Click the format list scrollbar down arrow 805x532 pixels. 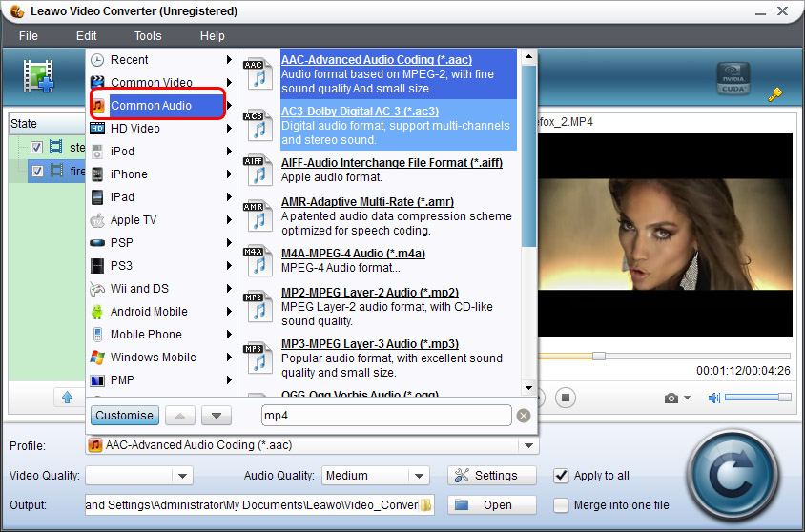528,388
